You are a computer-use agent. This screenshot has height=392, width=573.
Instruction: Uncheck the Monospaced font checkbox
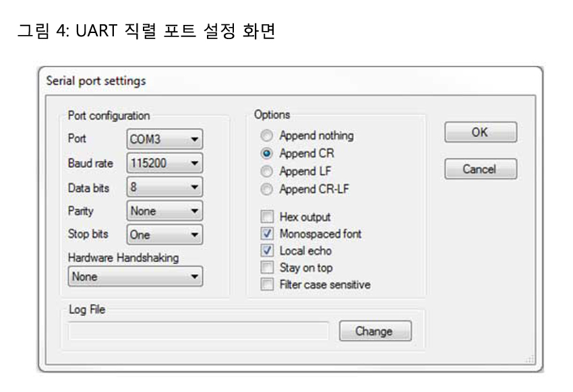point(268,234)
